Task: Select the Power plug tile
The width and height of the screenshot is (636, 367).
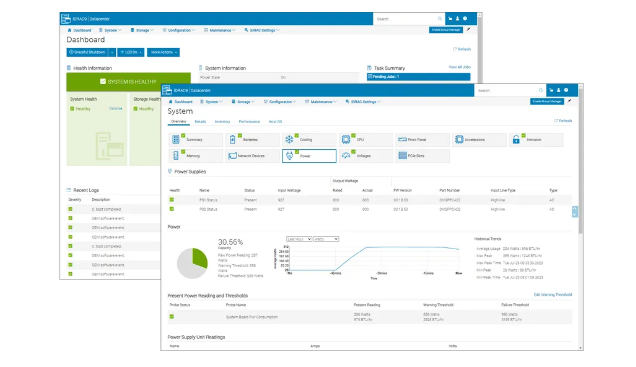Action: pos(309,156)
